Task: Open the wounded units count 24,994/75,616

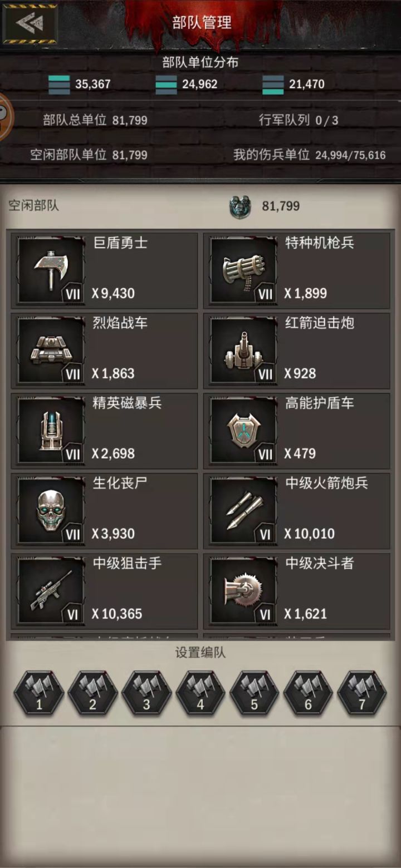Action: [x=350, y=155]
